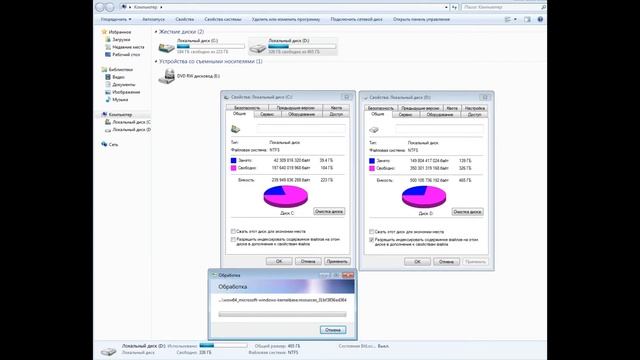Screen dimensions: 640x360
Task: Open Музыка library in sidebar
Action: [120, 99]
